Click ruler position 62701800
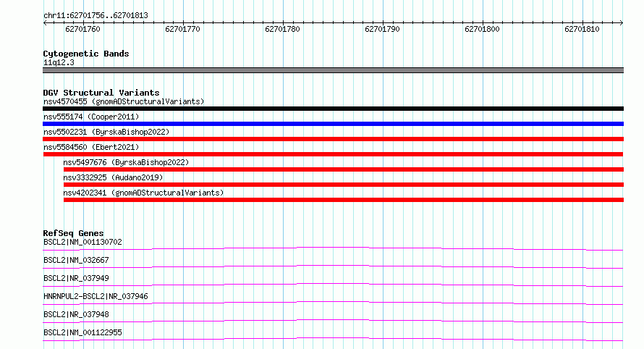This screenshot has height=349, width=644. point(482,29)
